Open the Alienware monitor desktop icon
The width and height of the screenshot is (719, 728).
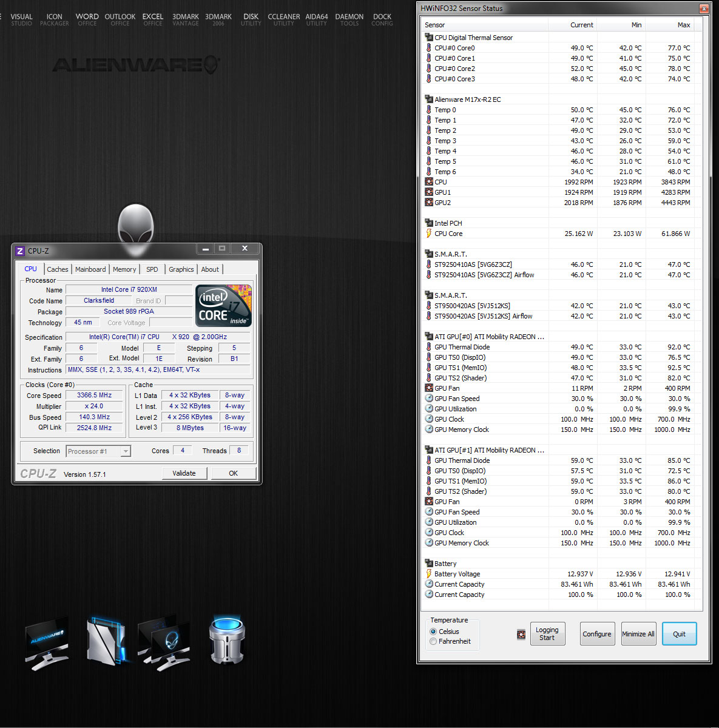(47, 643)
